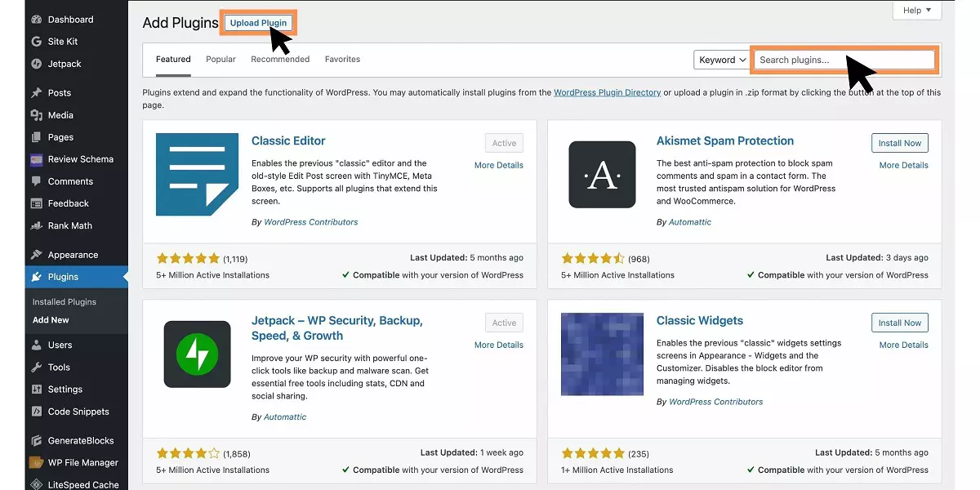
Task: Click the Site Kit Google icon
Action: click(36, 42)
